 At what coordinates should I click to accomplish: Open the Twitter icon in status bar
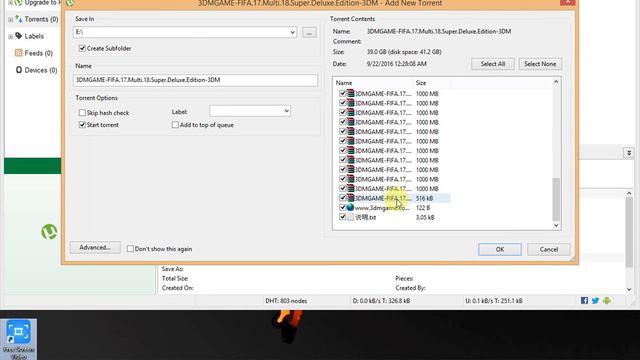point(595,301)
